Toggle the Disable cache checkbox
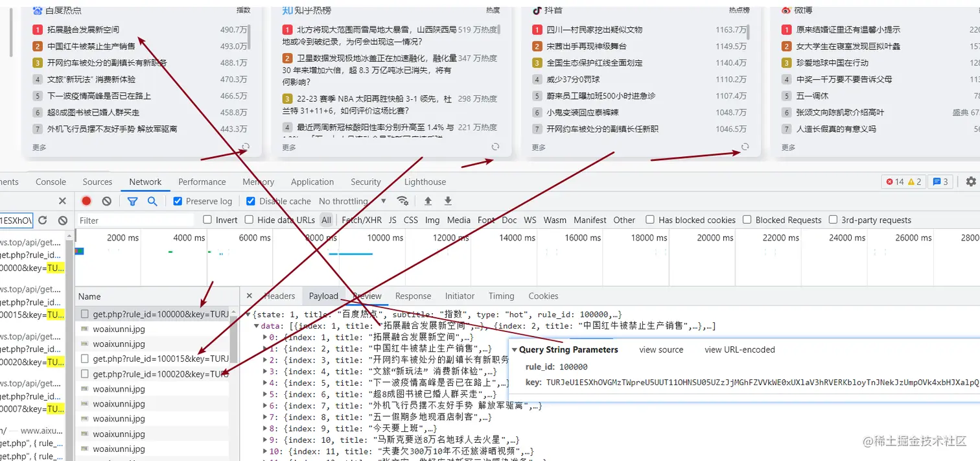980x461 pixels. coord(251,201)
